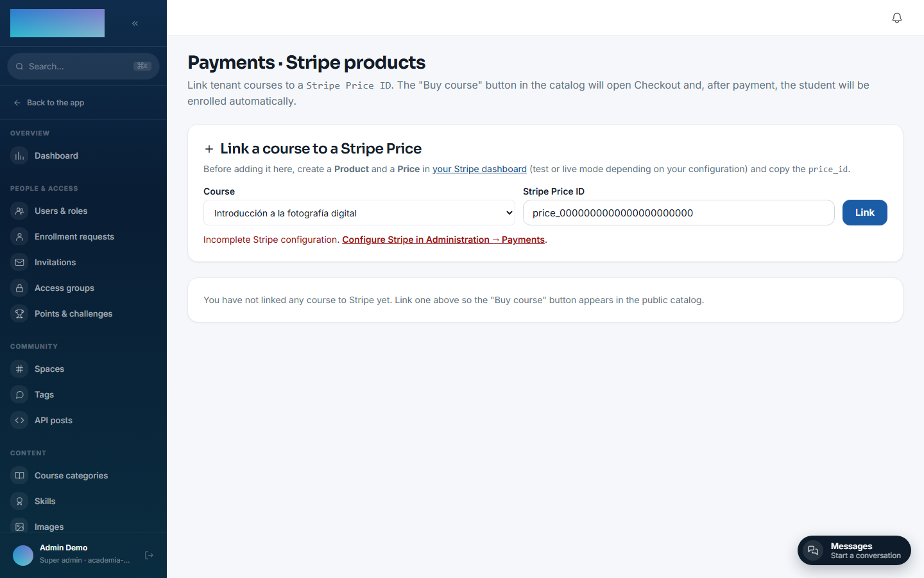This screenshot has width=924, height=578.
Task: Click the Enrollment requests person icon
Action: (x=20, y=237)
